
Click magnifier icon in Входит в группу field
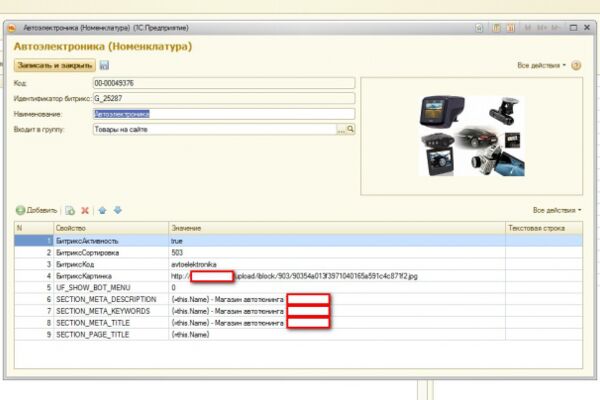350,129
